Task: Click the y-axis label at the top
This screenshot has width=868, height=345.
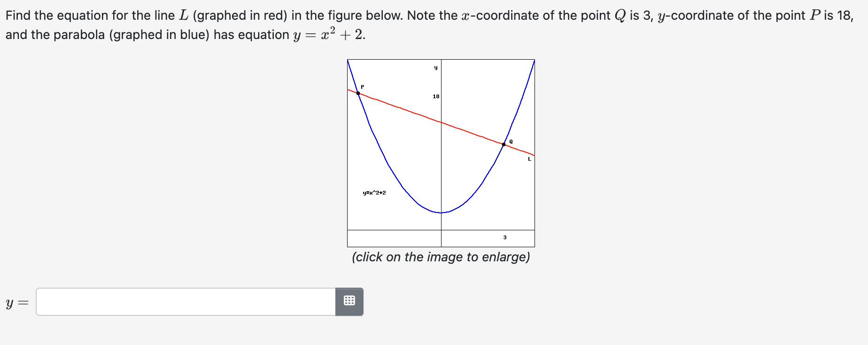Action: 435,67
